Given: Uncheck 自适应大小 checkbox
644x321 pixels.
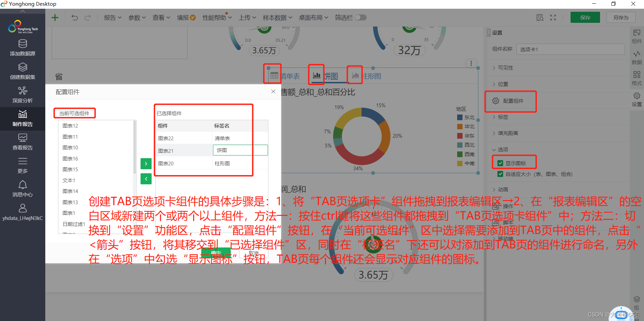Looking at the screenshot, I should click(500, 174).
